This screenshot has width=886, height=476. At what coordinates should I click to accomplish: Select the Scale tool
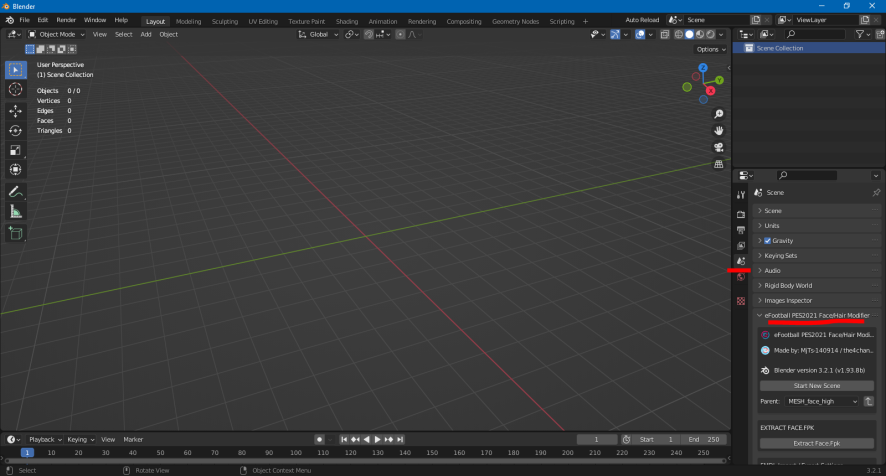pos(16,150)
